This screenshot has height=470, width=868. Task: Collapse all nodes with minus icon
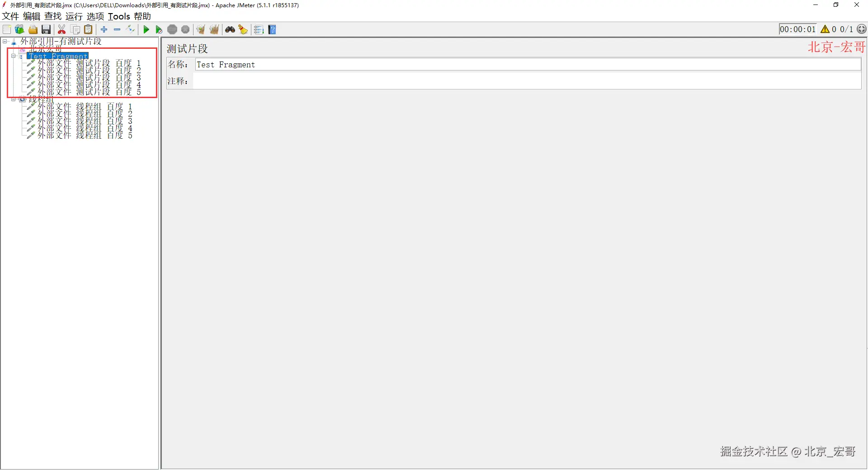point(117,29)
